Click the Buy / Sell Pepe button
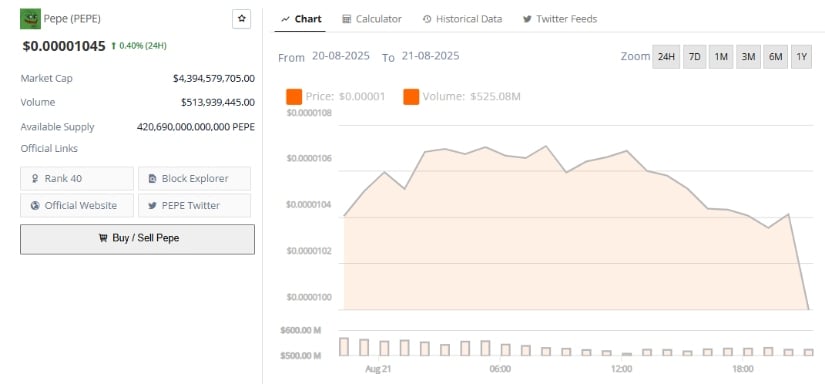Image resolution: width=825 pixels, height=384 pixels. point(137,239)
